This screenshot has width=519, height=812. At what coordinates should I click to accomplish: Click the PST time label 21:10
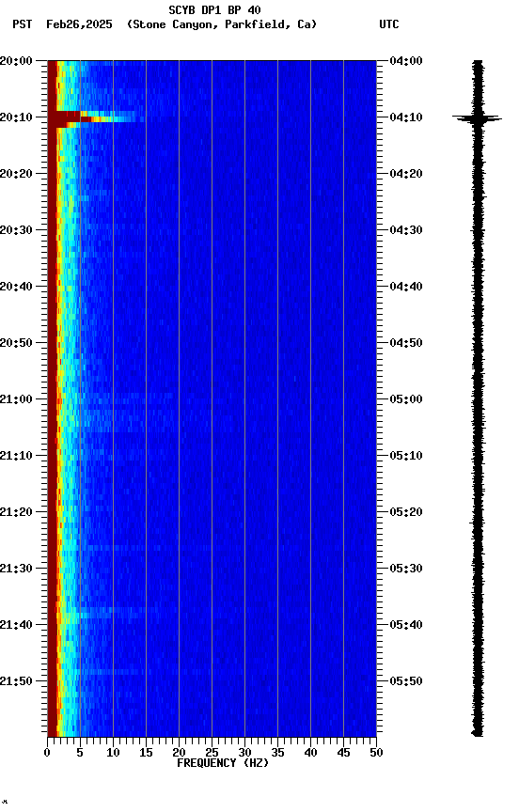[16, 456]
